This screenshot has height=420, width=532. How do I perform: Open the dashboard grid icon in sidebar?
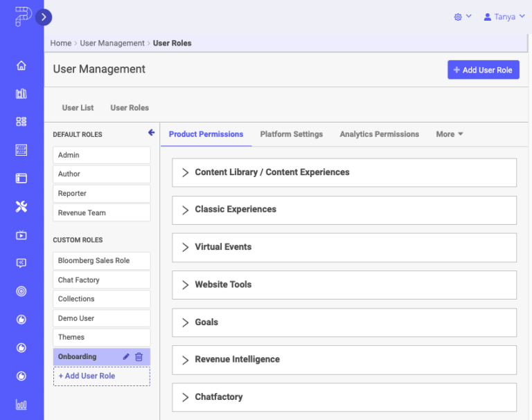pos(21,122)
